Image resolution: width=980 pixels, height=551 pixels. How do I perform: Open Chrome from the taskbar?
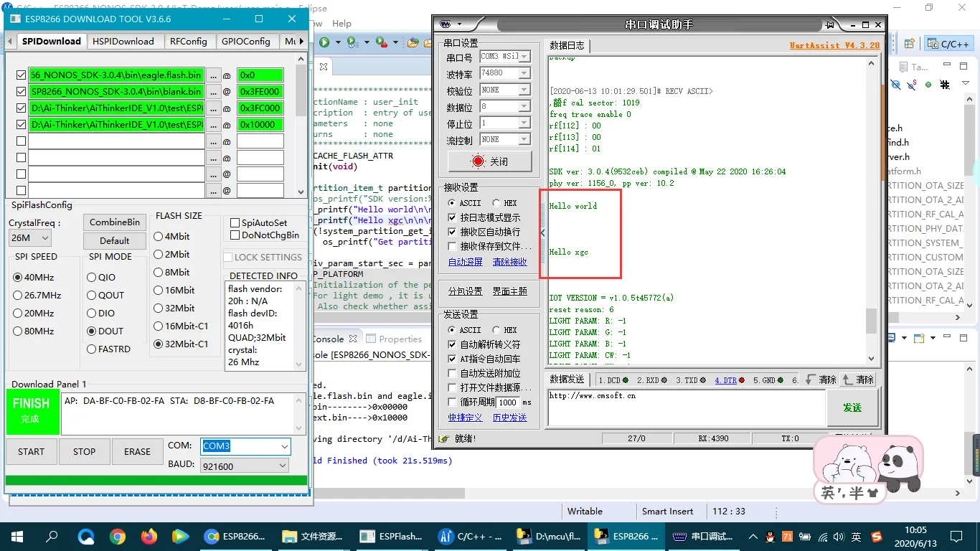point(118,536)
